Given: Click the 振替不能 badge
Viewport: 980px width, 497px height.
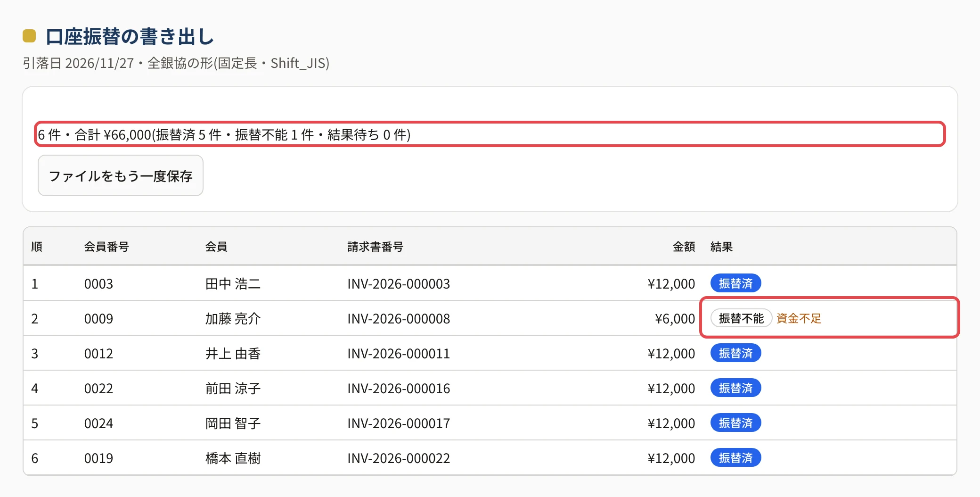Looking at the screenshot, I should (741, 318).
